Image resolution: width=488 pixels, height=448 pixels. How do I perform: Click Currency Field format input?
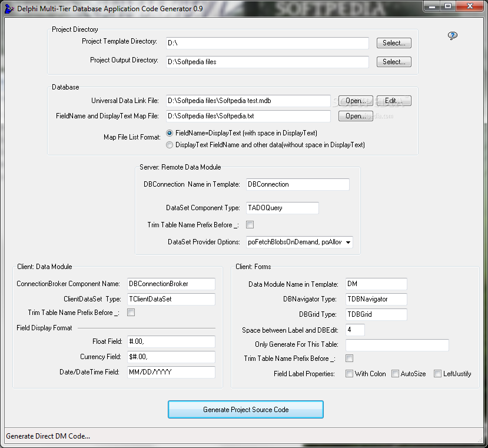click(x=171, y=357)
